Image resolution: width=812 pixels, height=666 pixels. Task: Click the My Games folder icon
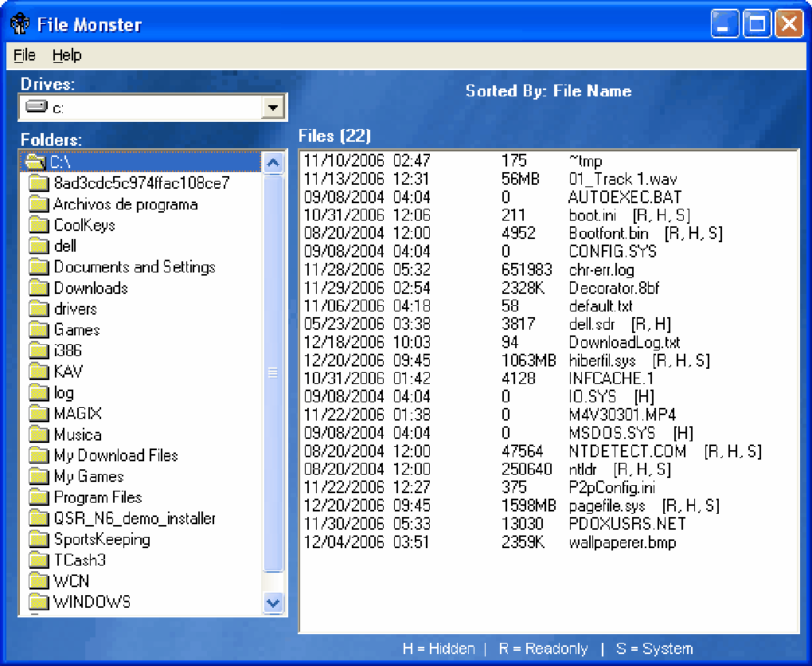tap(38, 476)
